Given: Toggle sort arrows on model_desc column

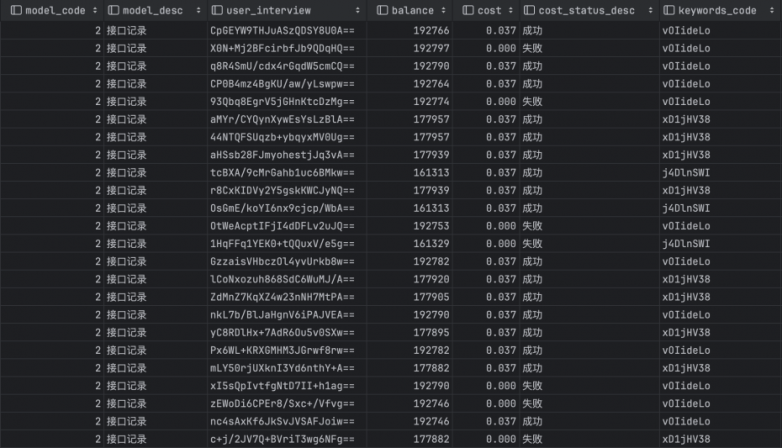Looking at the screenshot, I should [x=197, y=11].
